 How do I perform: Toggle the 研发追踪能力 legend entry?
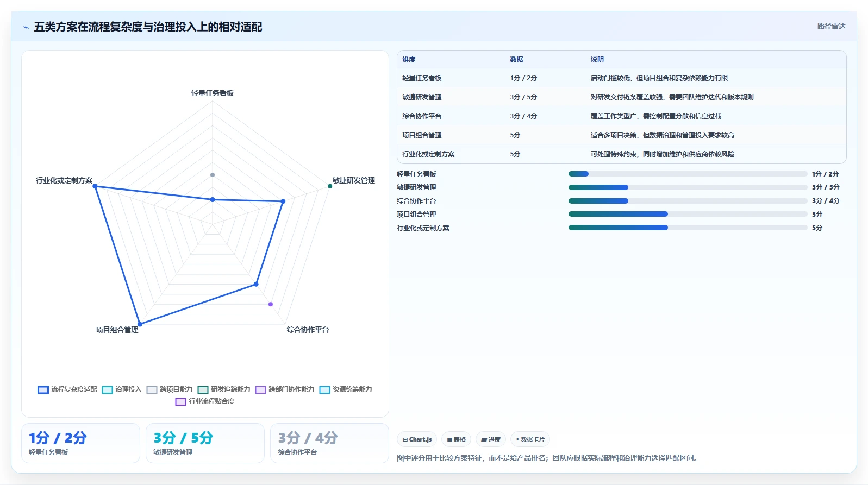pyautogui.click(x=224, y=389)
